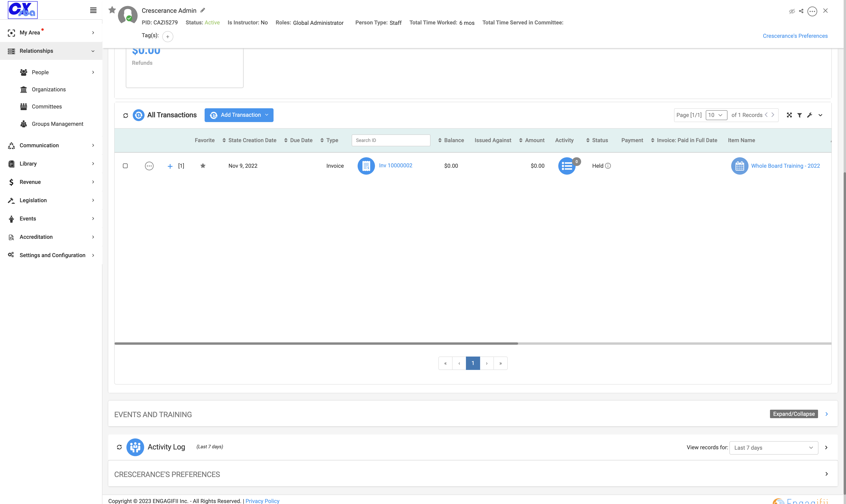
Task: Open Committees in sidebar
Action: [x=46, y=107]
